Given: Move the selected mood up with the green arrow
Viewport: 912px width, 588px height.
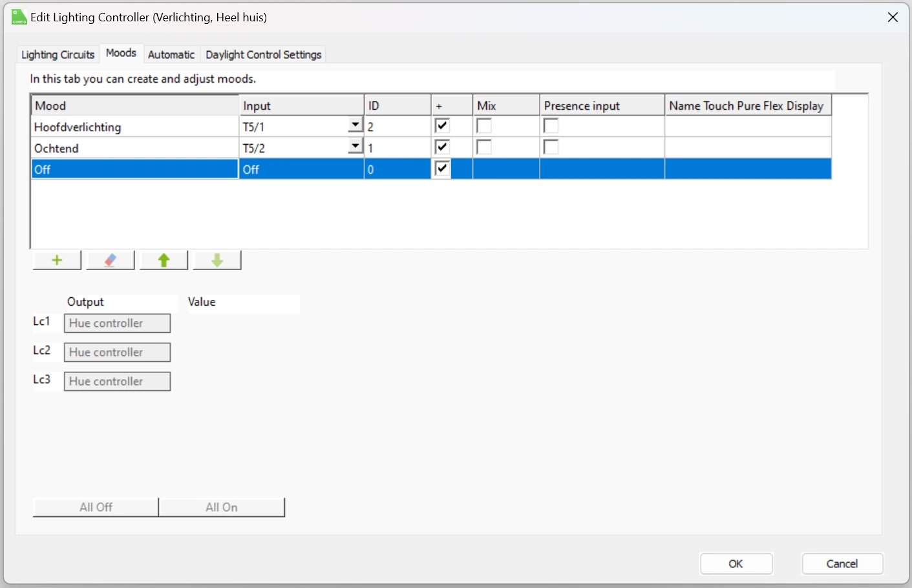Looking at the screenshot, I should (x=164, y=259).
